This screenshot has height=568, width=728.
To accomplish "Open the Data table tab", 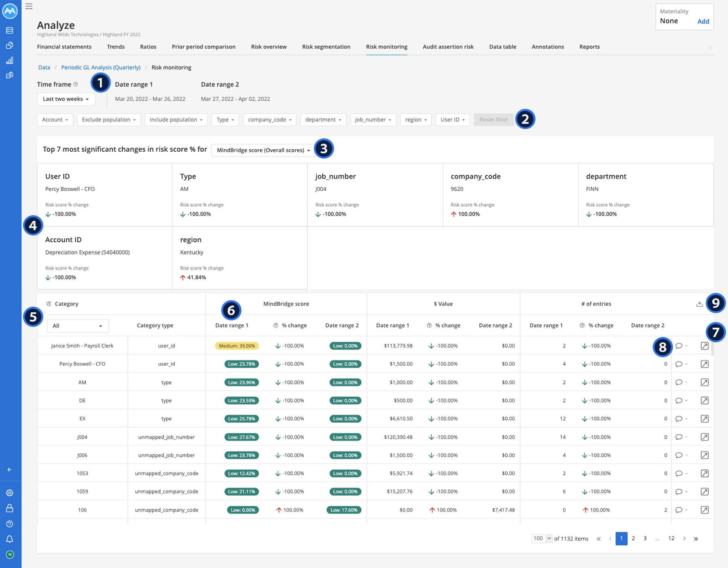I will (x=503, y=47).
